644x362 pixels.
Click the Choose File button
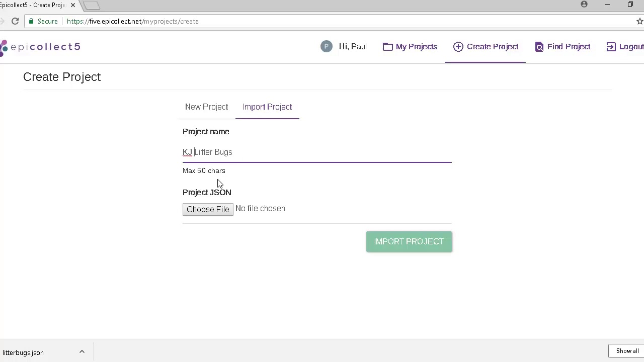click(208, 209)
